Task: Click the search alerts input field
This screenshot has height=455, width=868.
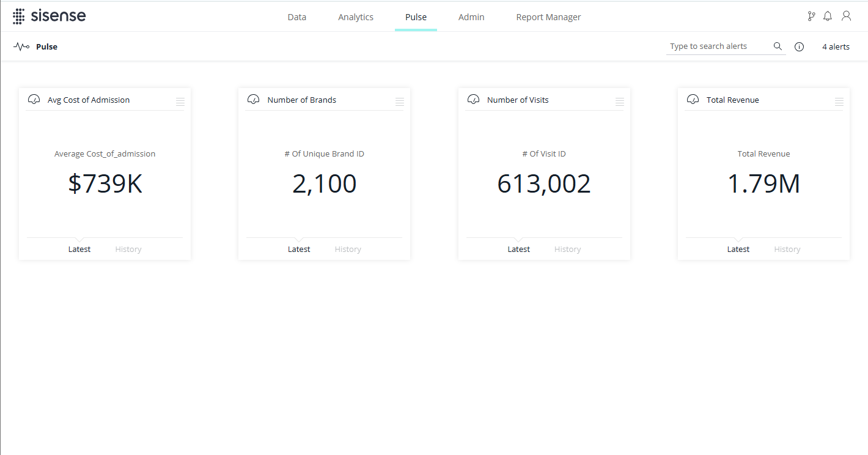Action: coord(718,46)
